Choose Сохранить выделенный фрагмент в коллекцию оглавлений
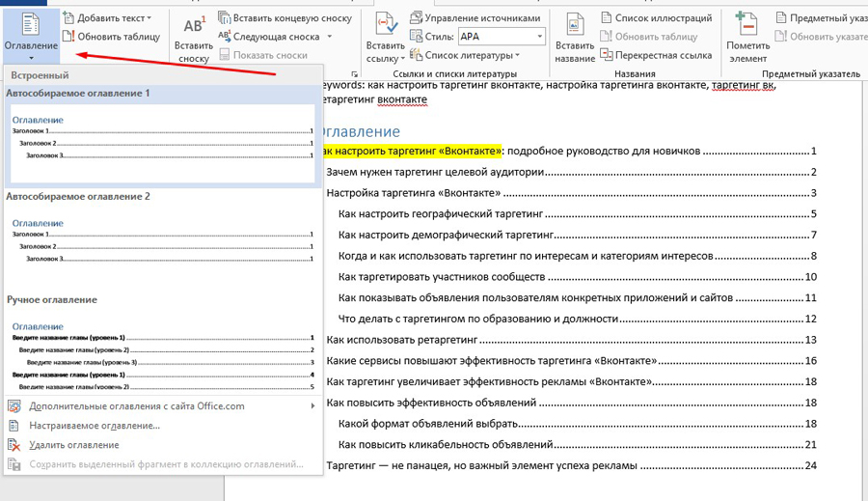The width and height of the screenshot is (868, 501). pos(163,464)
